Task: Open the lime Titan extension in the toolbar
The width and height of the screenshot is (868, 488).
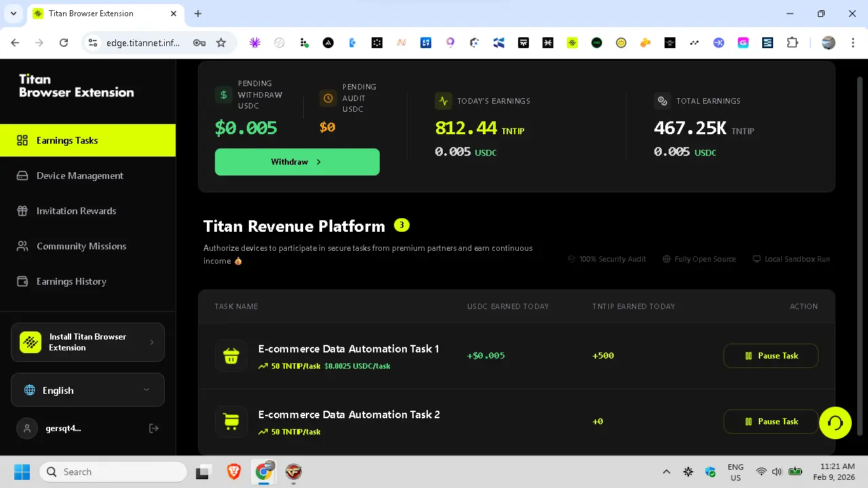Action: (572, 43)
